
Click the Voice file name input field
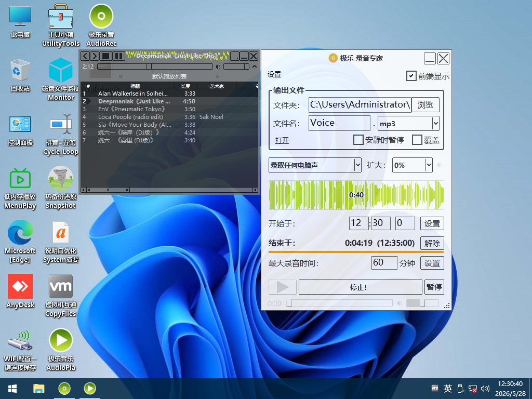pos(339,123)
